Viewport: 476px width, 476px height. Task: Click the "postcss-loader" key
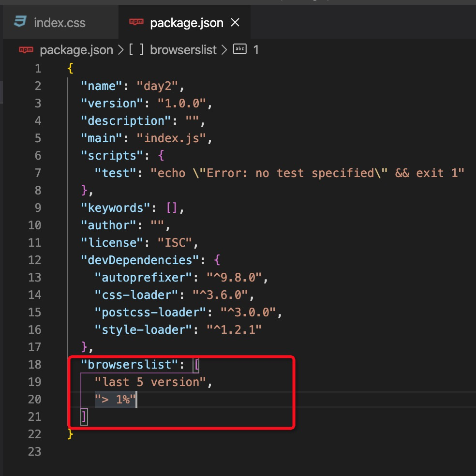pyautogui.click(x=150, y=312)
